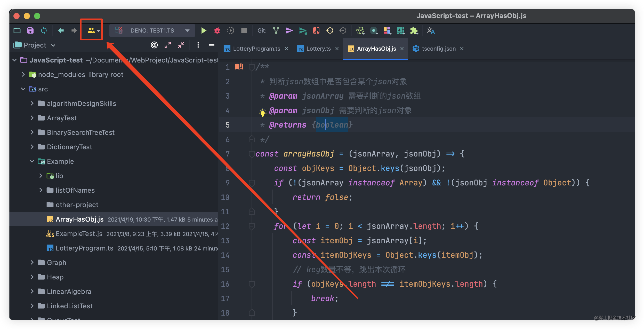Select ExampleTest.js in project tree
The image size is (644, 329).
point(79,234)
